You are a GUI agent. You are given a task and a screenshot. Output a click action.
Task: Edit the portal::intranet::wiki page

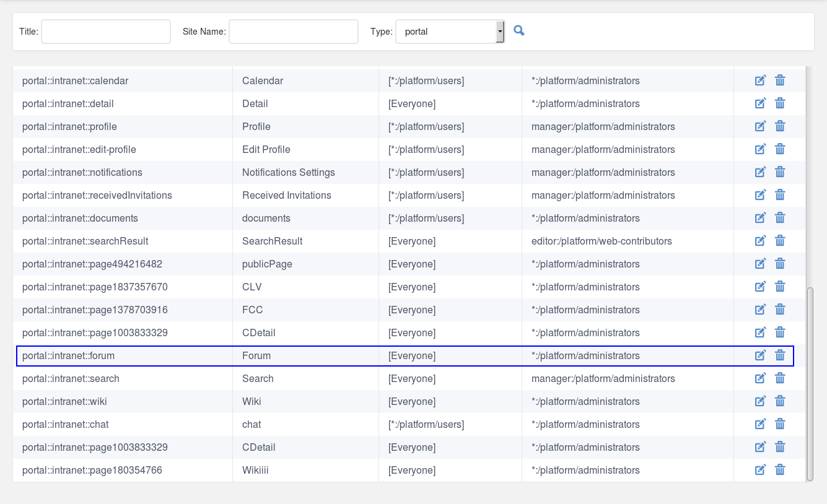point(760,401)
